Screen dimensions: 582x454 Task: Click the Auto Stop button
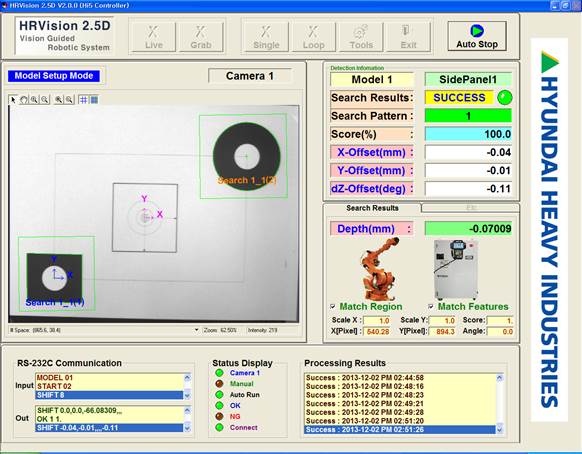(x=477, y=36)
